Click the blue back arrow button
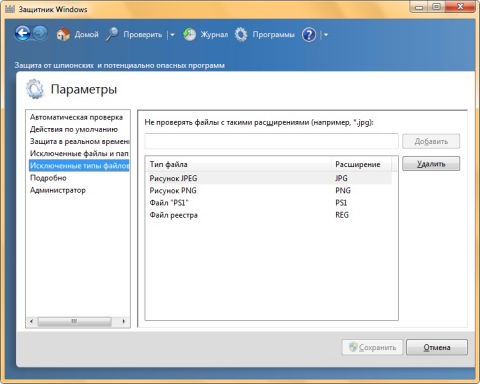 click(23, 34)
